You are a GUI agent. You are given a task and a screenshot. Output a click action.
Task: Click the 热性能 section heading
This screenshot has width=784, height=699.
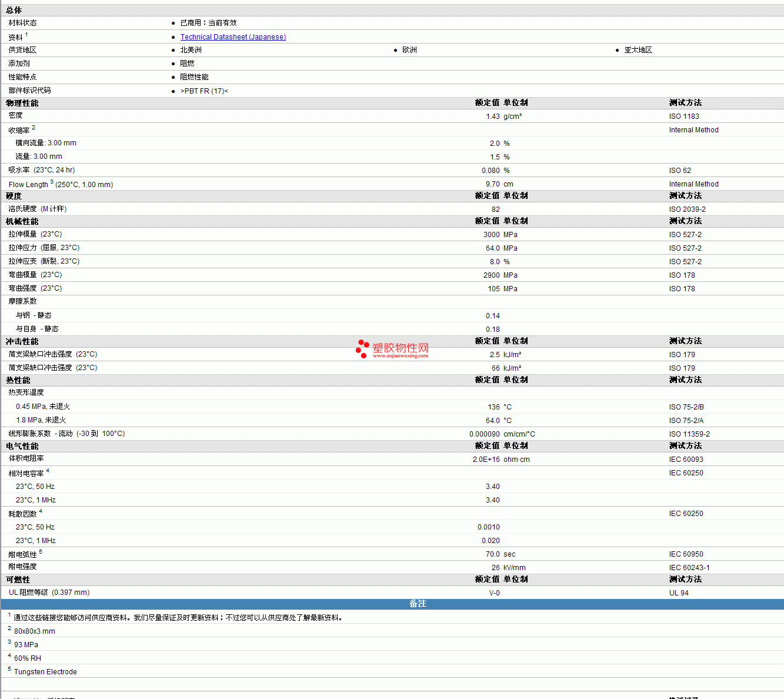coord(18,380)
